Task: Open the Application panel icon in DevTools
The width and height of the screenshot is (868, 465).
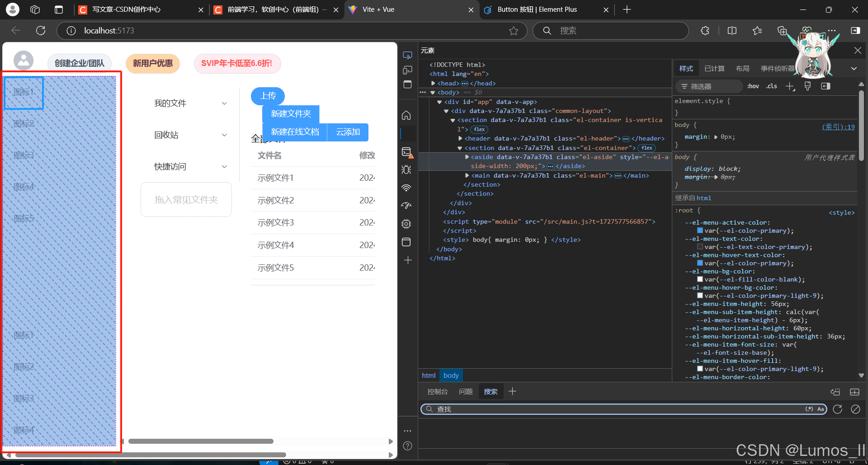Action: point(406,242)
